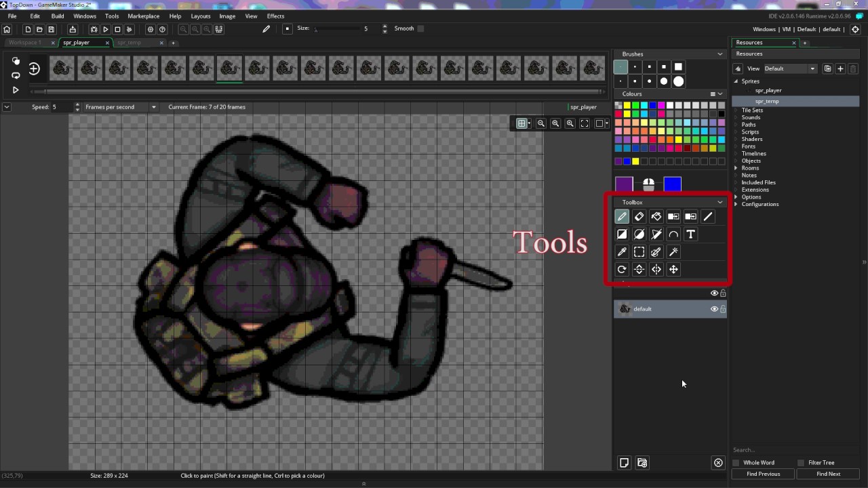Expand the Options tree node
Viewport: 868px width, 488px height.
point(736,197)
